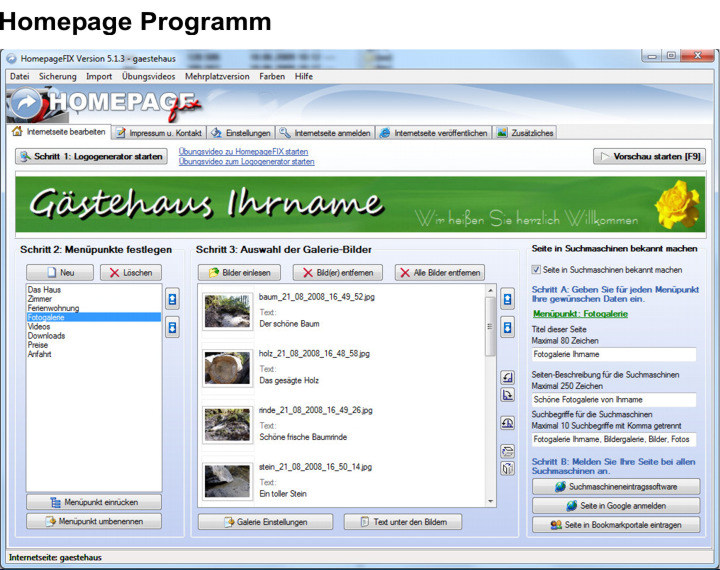720x570 pixels.
Task: Click Menüpunkt umbenennen button
Action: point(94,521)
